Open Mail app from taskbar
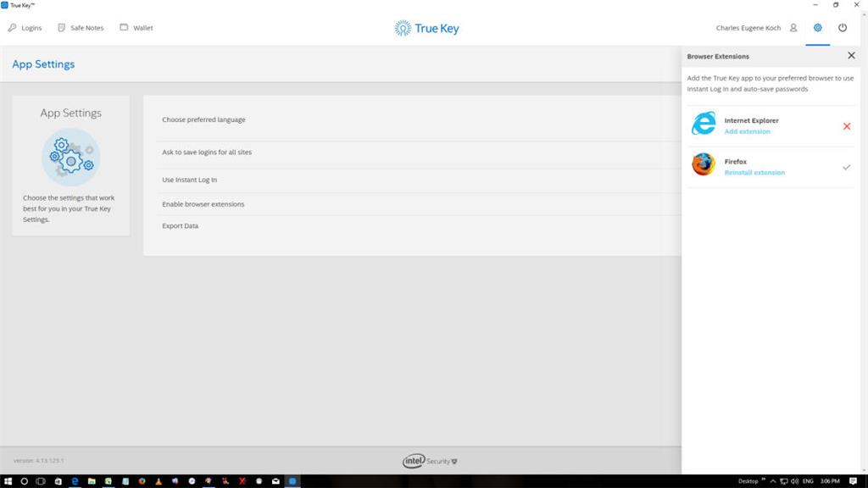 pyautogui.click(x=275, y=481)
